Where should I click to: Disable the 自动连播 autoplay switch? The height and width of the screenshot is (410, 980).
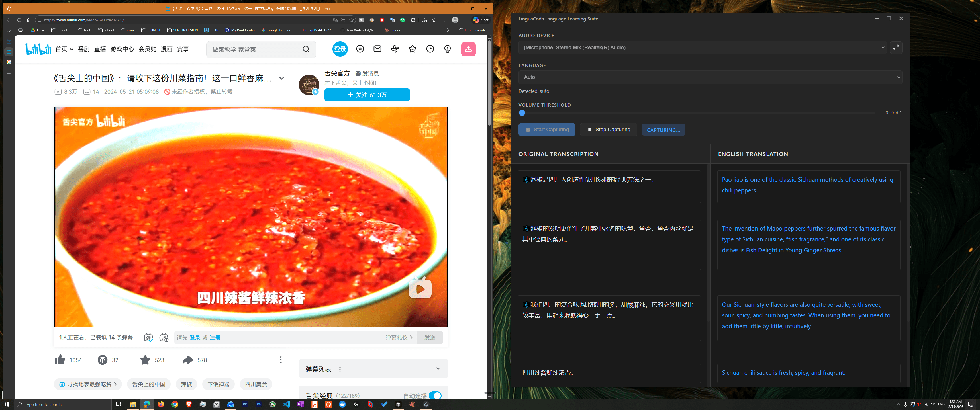[x=435, y=395]
